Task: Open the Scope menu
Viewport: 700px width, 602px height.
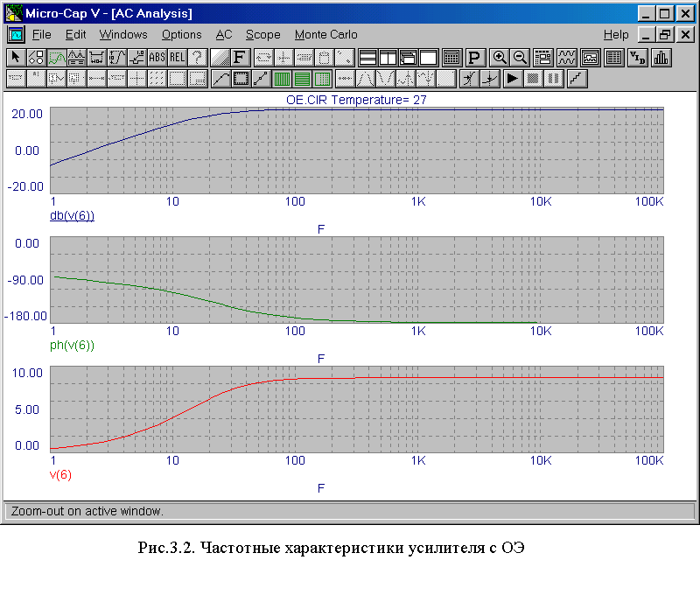Action: click(x=263, y=35)
